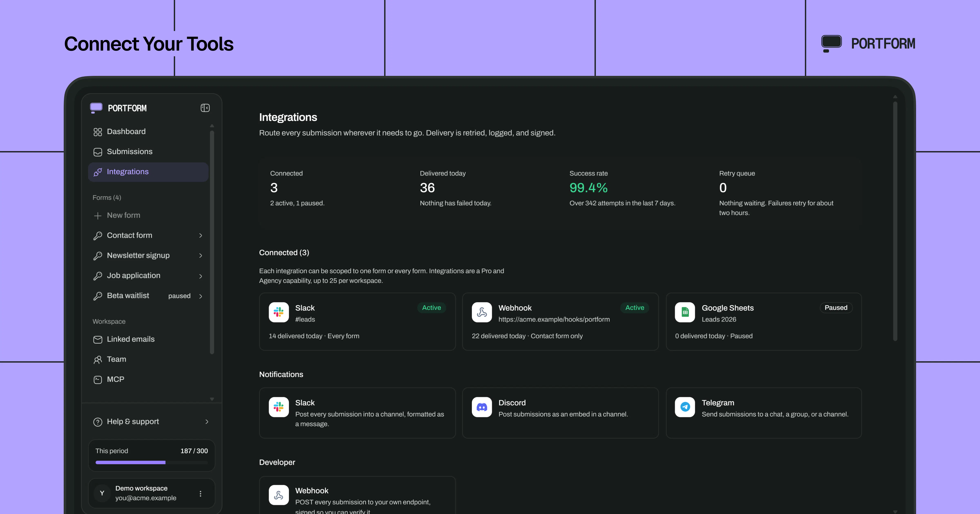Click the Integrations plug icon in sidebar
The width and height of the screenshot is (980, 514).
(x=98, y=172)
